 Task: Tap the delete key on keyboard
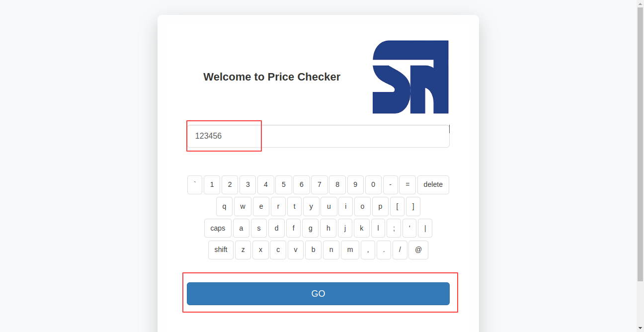pyautogui.click(x=433, y=185)
